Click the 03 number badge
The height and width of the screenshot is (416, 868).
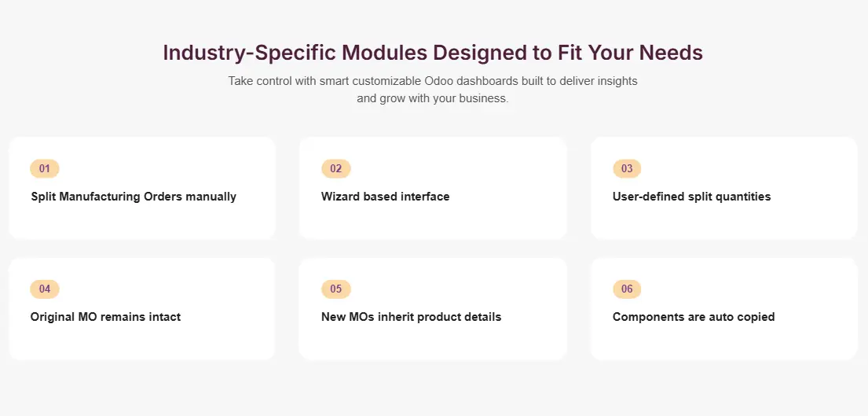point(627,168)
